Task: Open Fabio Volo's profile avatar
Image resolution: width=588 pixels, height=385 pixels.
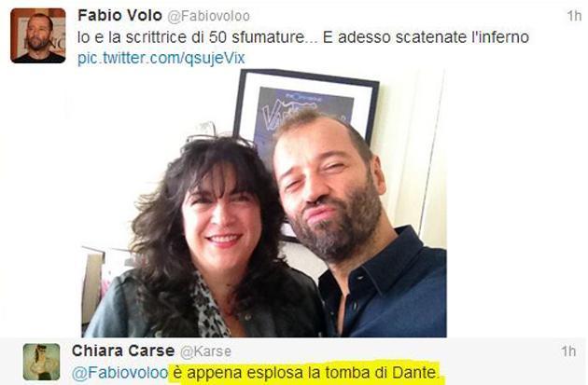Action: point(38,35)
